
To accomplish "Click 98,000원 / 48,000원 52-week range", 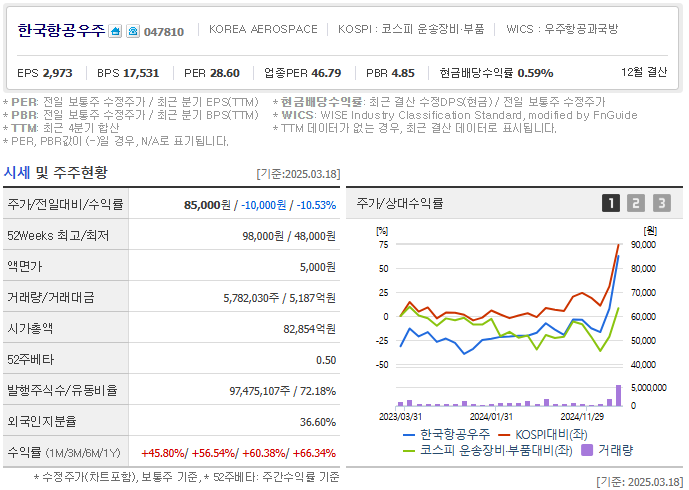I will click(x=289, y=236).
